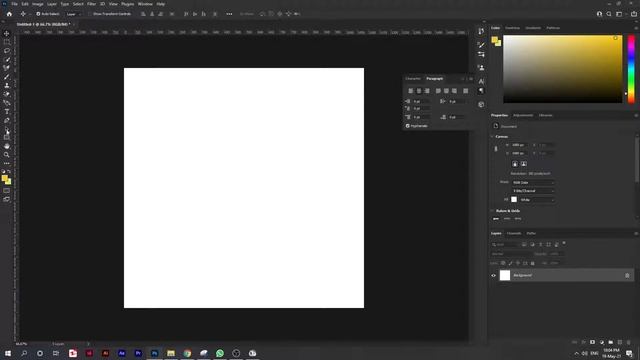Select the Move tool in the toolbox

(x=7, y=33)
